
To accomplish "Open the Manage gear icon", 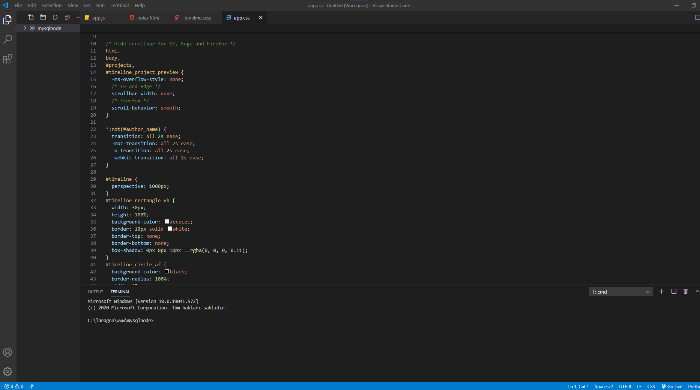I will [x=8, y=371].
